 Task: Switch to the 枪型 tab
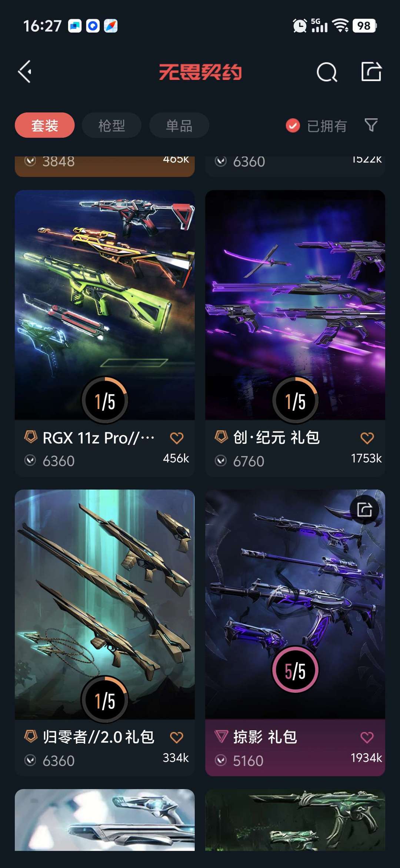coord(111,125)
